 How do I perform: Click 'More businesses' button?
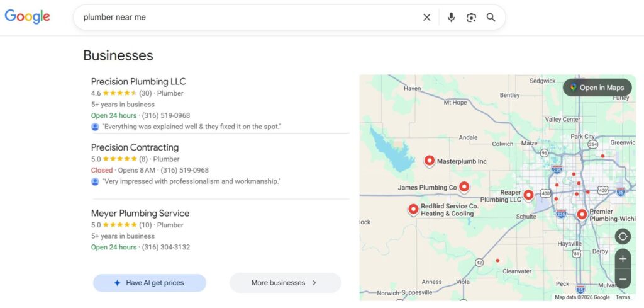[285, 283]
